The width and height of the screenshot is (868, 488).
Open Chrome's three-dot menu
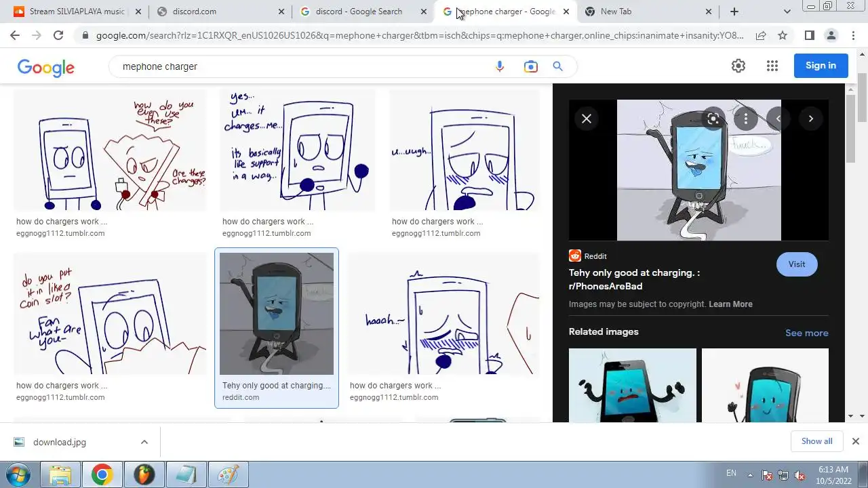[853, 35]
